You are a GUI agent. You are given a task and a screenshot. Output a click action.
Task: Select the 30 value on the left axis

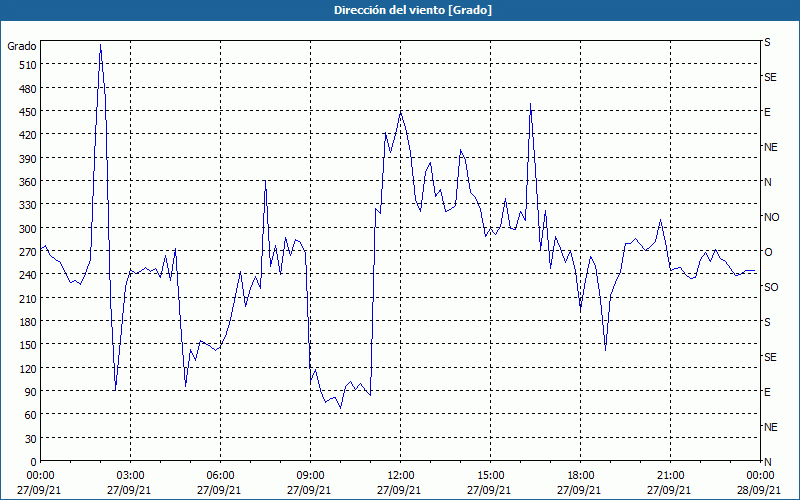click(x=31, y=439)
